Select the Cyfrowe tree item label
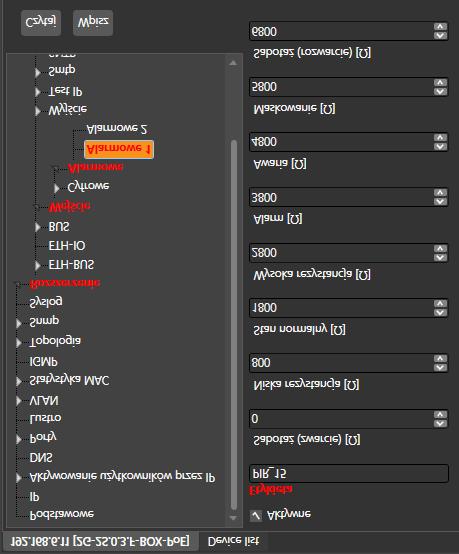The width and height of the screenshot is (459, 554). tap(88, 186)
